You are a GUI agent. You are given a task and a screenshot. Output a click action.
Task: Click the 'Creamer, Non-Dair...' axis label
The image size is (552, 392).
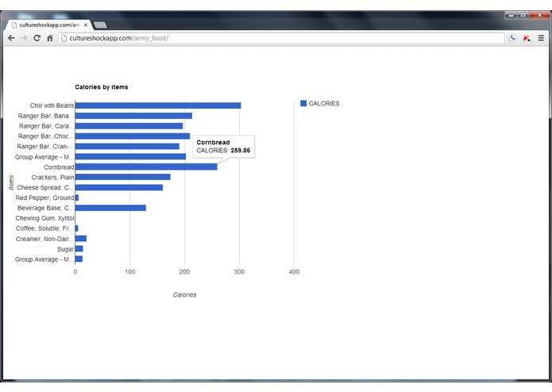[44, 239]
